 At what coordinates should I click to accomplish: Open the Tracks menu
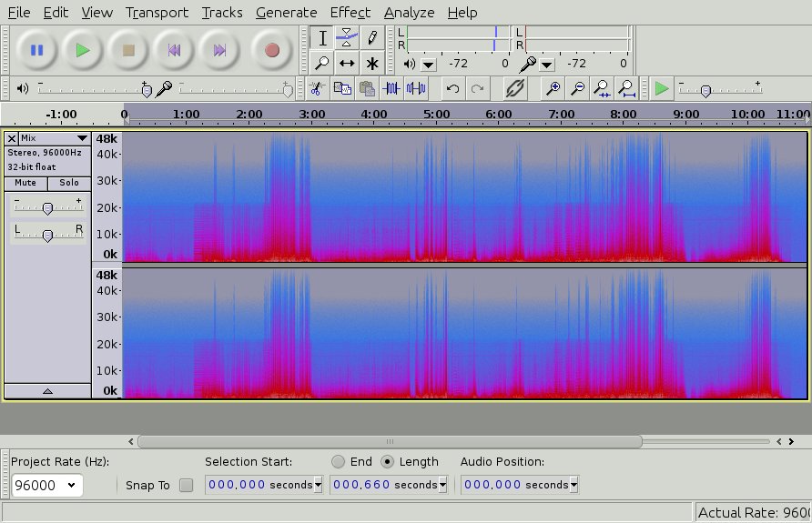[x=222, y=13]
